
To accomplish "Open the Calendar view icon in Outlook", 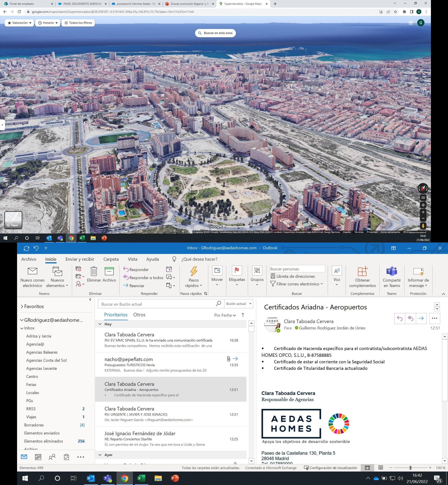I will (x=38, y=457).
